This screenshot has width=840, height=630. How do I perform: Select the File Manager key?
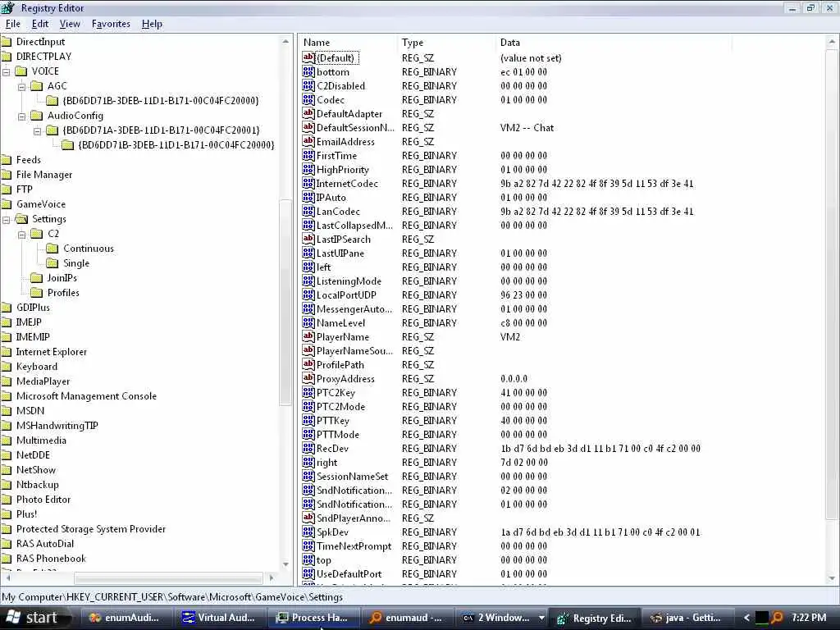pos(44,175)
